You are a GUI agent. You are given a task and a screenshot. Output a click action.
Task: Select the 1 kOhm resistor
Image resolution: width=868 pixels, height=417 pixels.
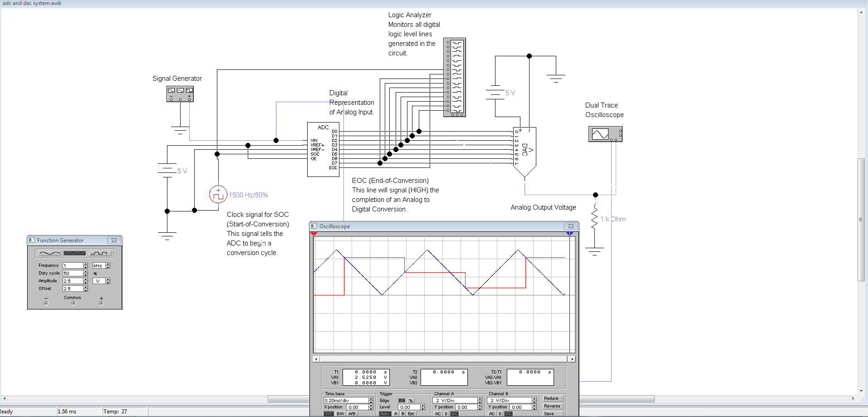pos(594,219)
